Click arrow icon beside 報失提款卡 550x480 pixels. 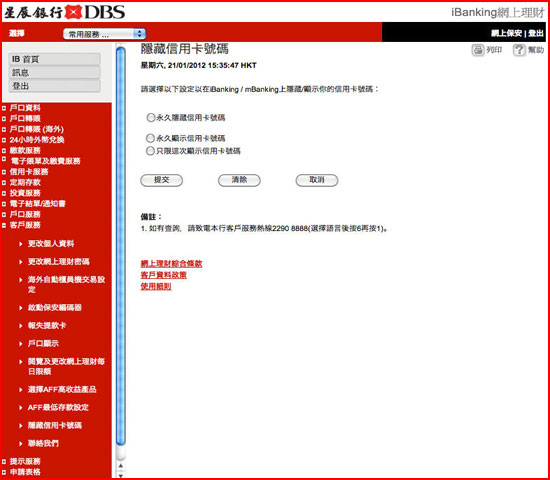21,326
